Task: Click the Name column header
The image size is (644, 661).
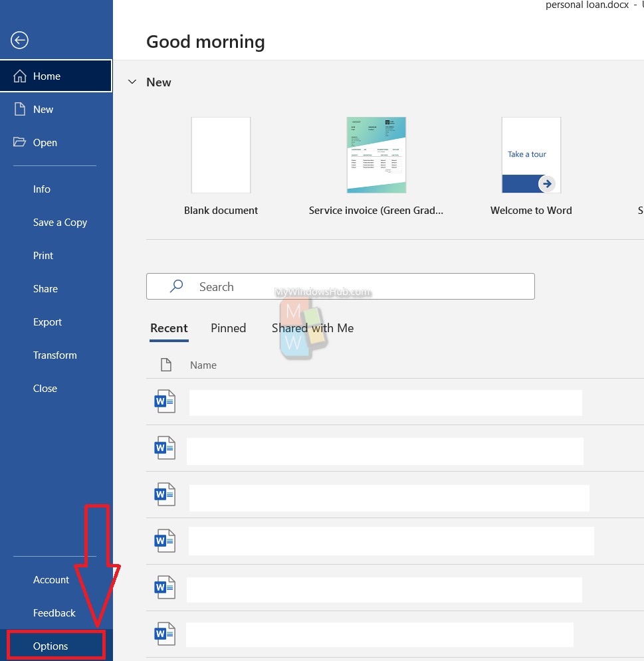Action: (x=203, y=365)
